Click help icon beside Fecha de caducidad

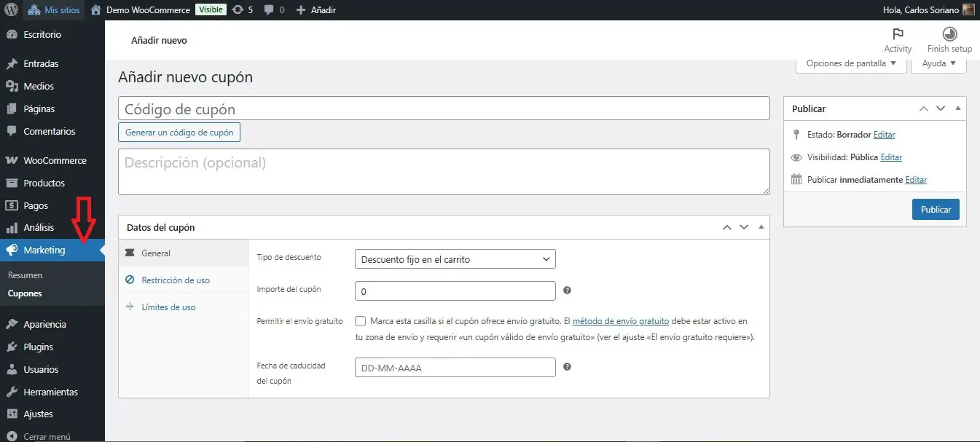point(567,367)
